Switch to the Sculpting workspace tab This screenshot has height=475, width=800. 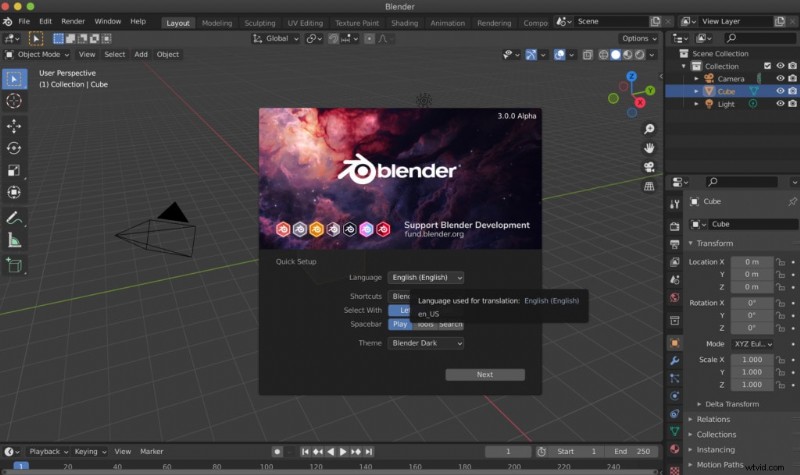coord(259,23)
